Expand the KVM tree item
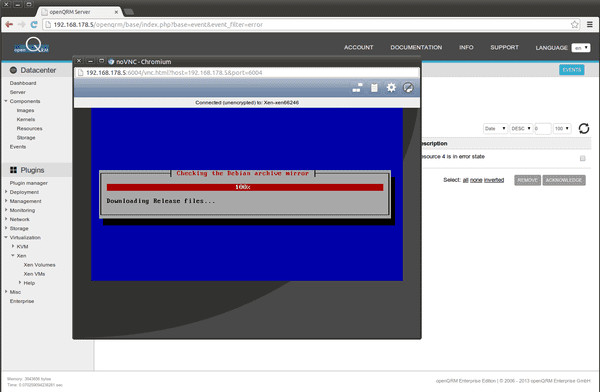The height and width of the screenshot is (392, 600). [13, 246]
